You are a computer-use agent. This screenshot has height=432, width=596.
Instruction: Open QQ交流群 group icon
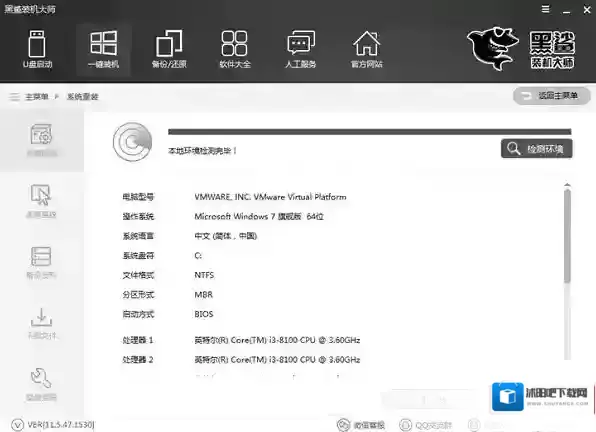coord(405,425)
